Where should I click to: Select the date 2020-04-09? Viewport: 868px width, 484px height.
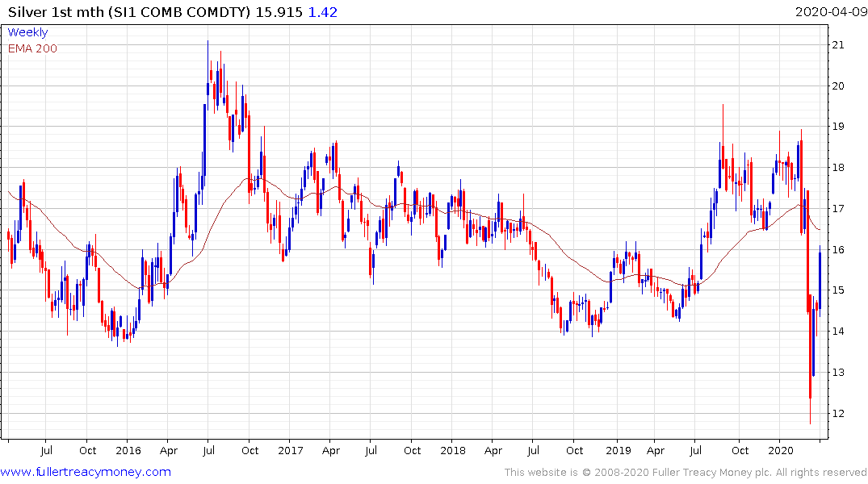tap(831, 12)
